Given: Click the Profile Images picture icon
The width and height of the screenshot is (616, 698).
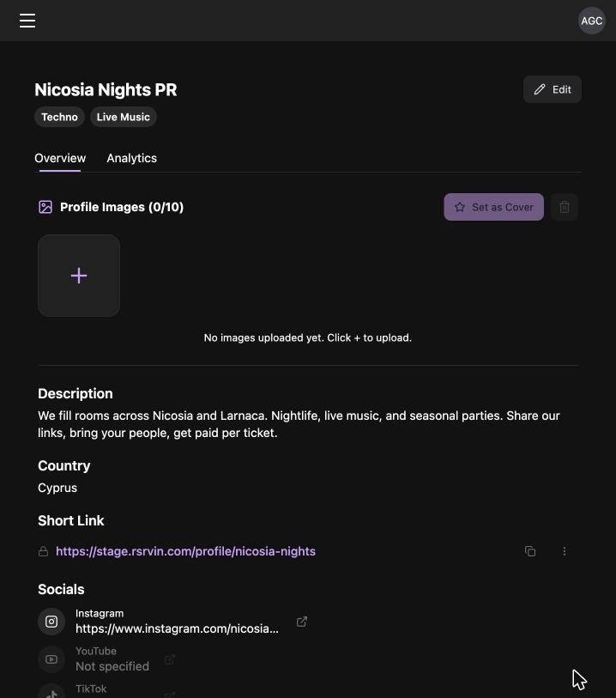Looking at the screenshot, I should tap(45, 207).
